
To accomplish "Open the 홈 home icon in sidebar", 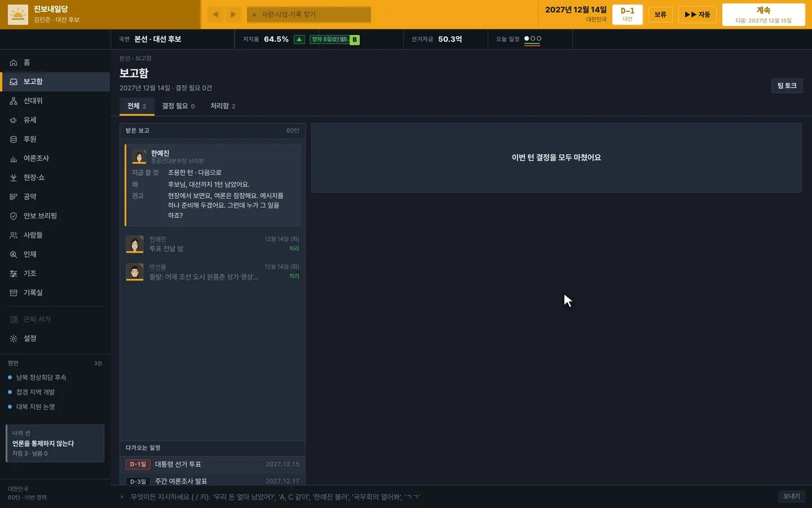I will click(x=14, y=63).
